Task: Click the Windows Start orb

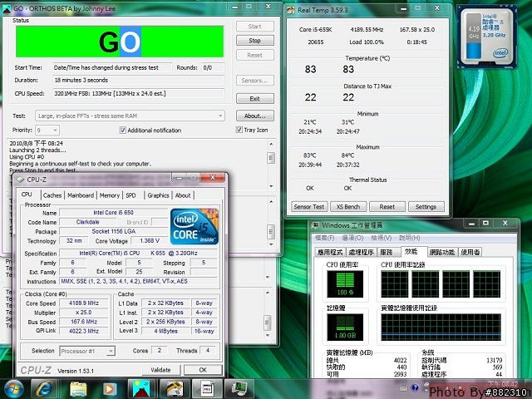Action: 13,389
